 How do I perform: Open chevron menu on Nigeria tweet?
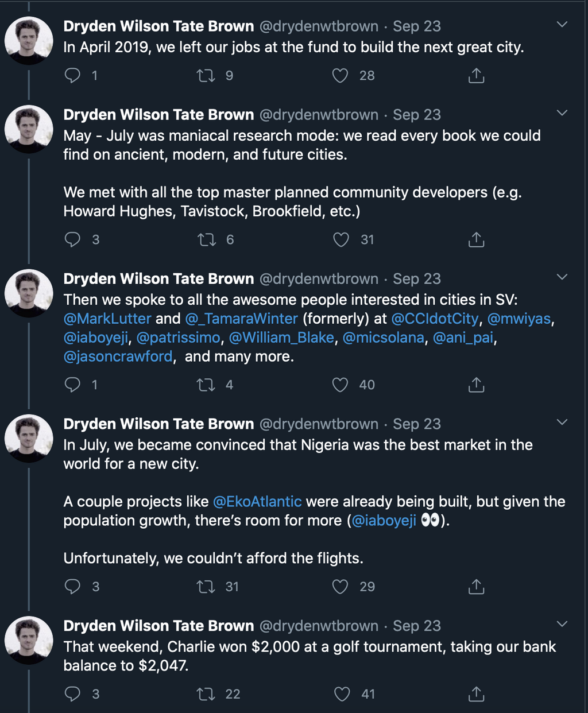coord(562,423)
